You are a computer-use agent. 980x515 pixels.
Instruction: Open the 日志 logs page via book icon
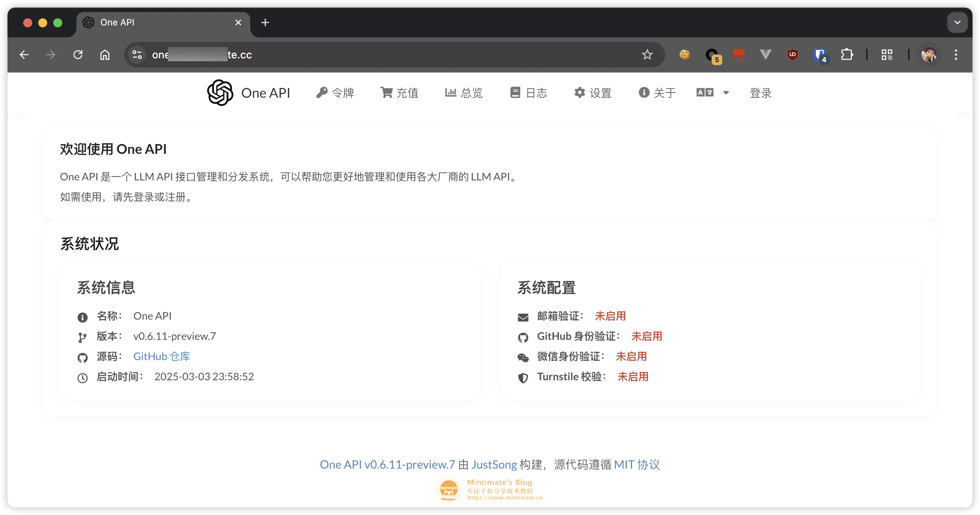[515, 92]
